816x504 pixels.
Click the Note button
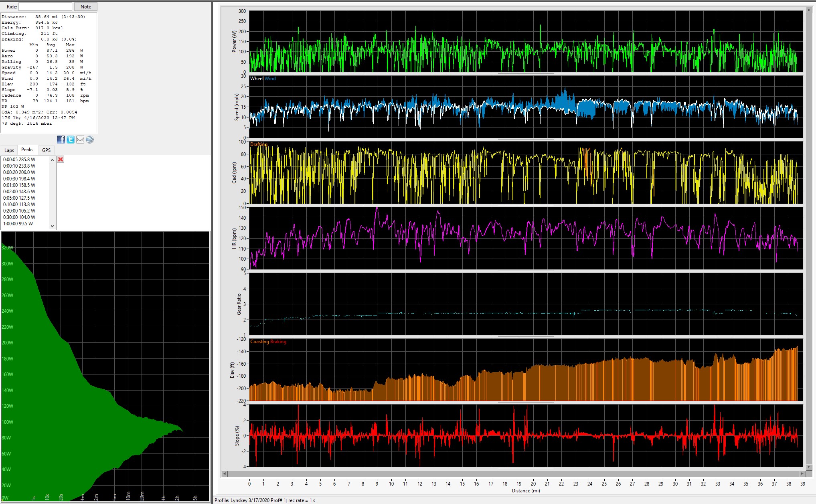pos(86,7)
